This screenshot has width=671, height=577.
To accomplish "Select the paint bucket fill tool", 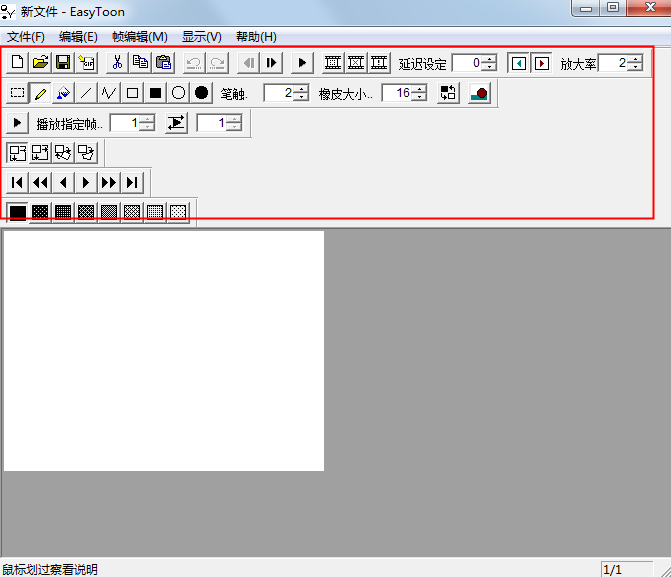I will [x=63, y=93].
